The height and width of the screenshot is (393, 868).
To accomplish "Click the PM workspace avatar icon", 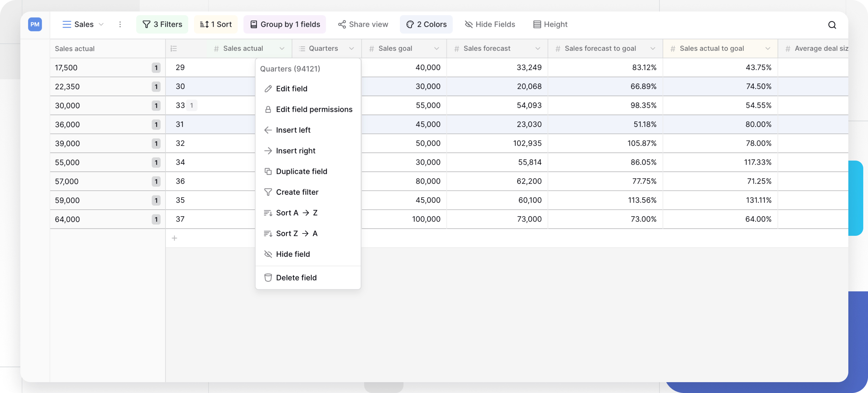I will click(35, 24).
